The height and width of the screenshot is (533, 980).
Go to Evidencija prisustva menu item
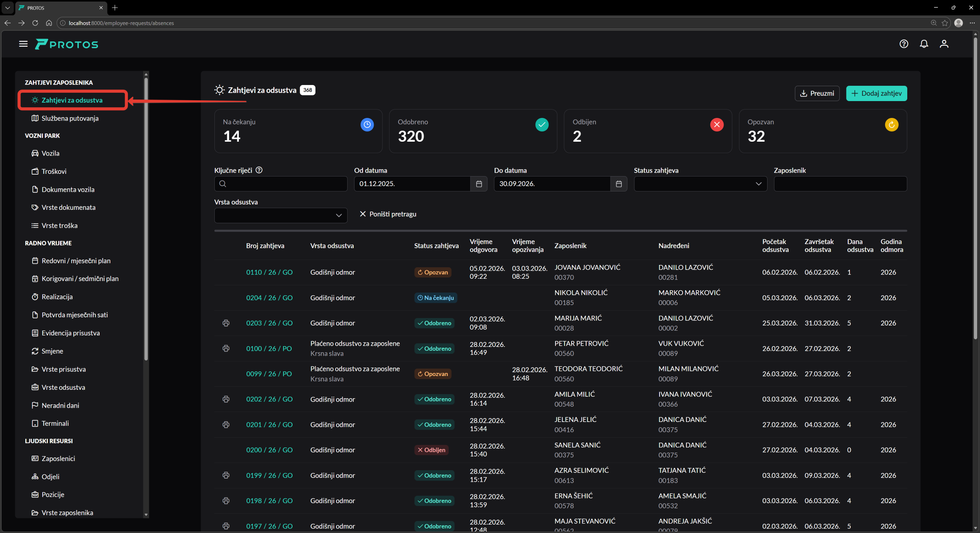click(x=70, y=333)
